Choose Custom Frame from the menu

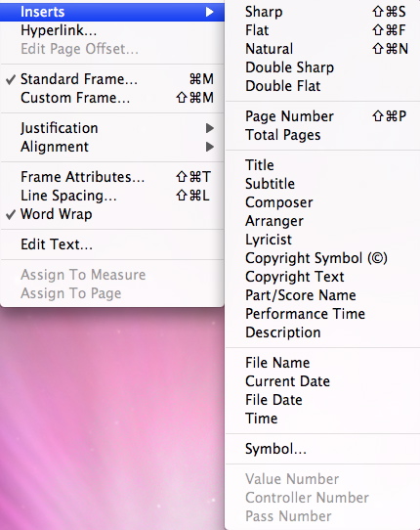click(x=112, y=98)
